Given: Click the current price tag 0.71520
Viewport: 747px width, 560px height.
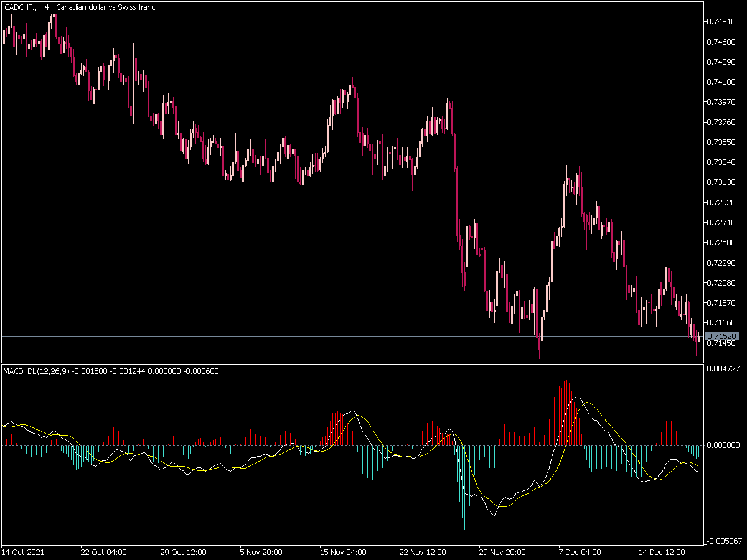Looking at the screenshot, I should point(723,337).
